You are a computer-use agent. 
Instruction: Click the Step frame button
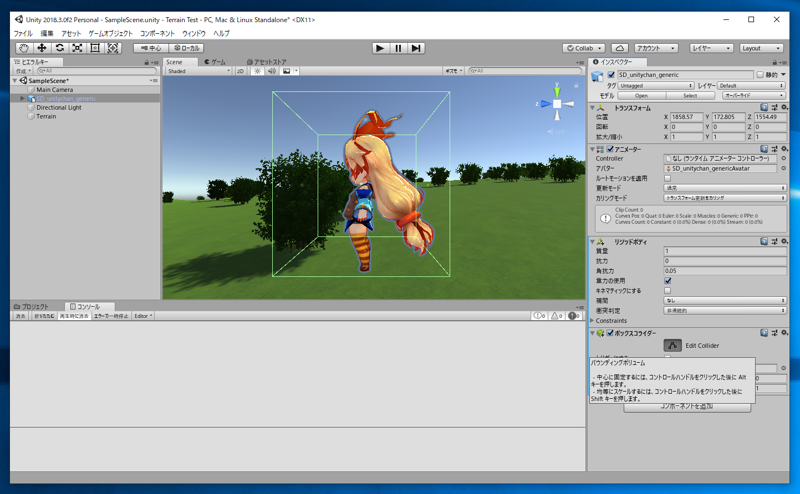coord(416,48)
